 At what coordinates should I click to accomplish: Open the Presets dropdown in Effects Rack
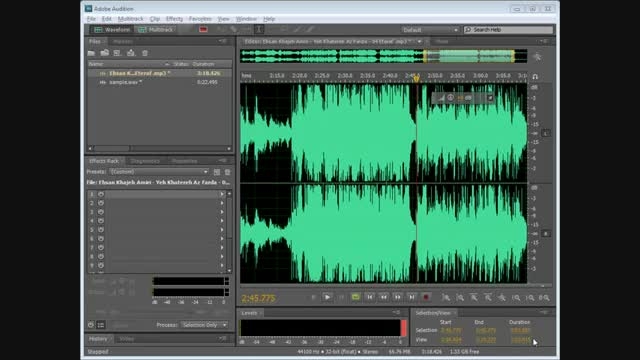159,172
